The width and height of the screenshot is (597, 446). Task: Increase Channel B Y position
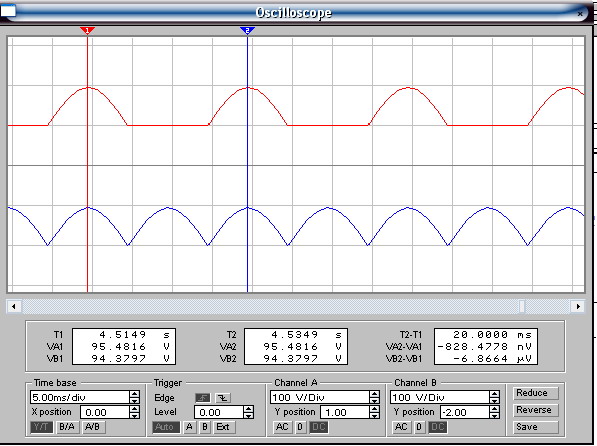(x=495, y=409)
